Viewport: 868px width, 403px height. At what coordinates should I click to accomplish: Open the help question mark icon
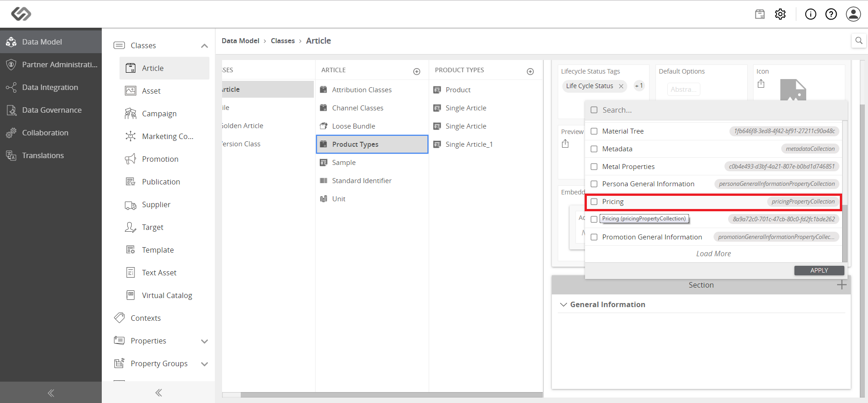tap(831, 14)
